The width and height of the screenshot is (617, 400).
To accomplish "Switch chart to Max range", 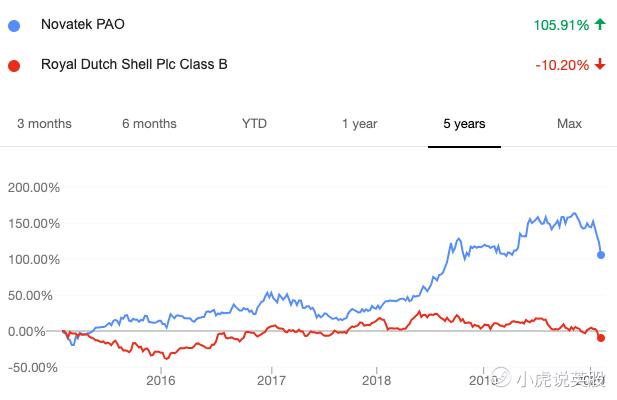I will 569,124.
